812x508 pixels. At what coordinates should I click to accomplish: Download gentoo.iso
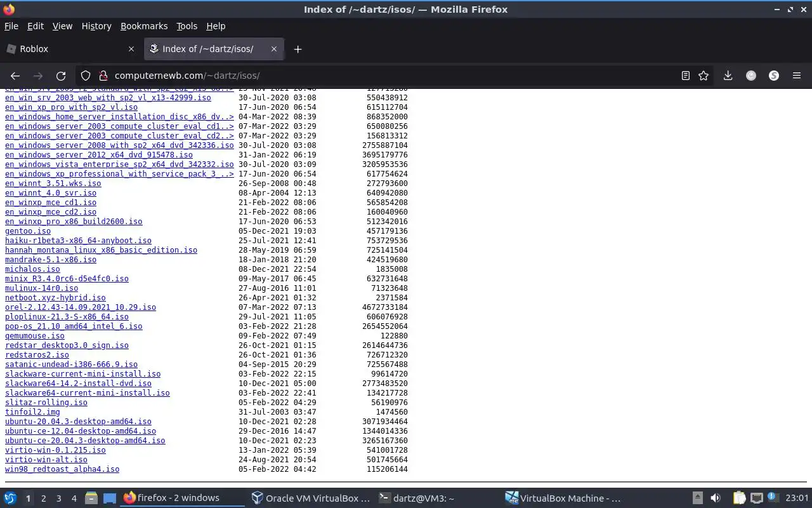(28, 231)
